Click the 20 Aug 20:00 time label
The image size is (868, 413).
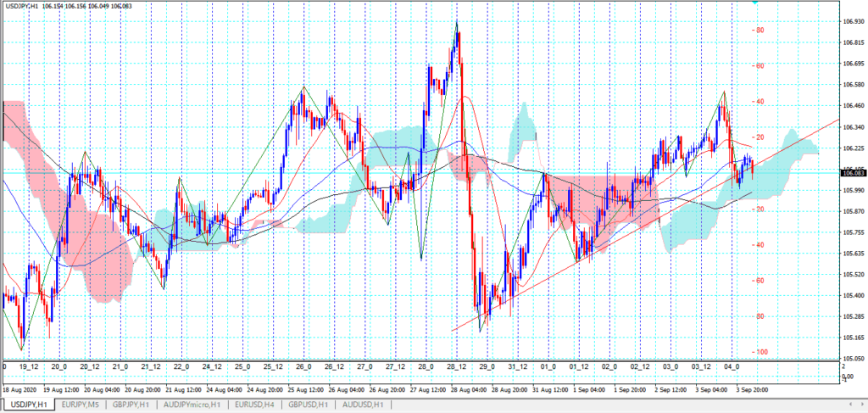[142, 390]
